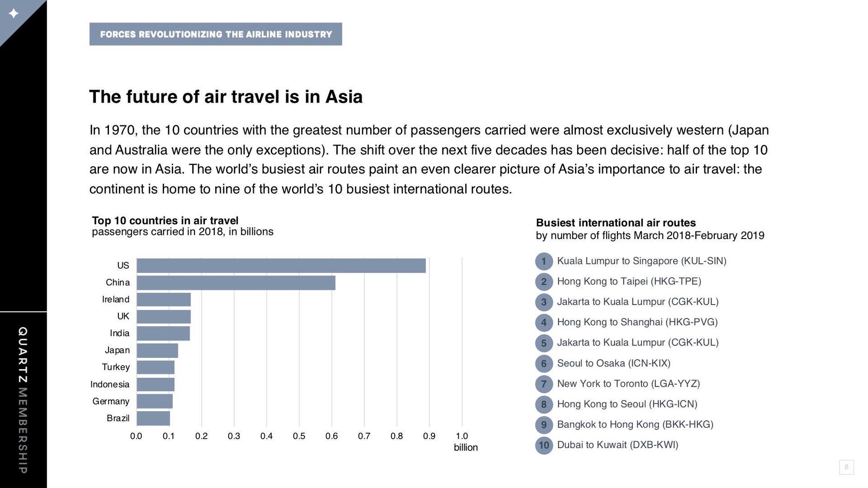Click the number 2 circle badge
Viewport: 868px width, 488px height.
click(544, 282)
